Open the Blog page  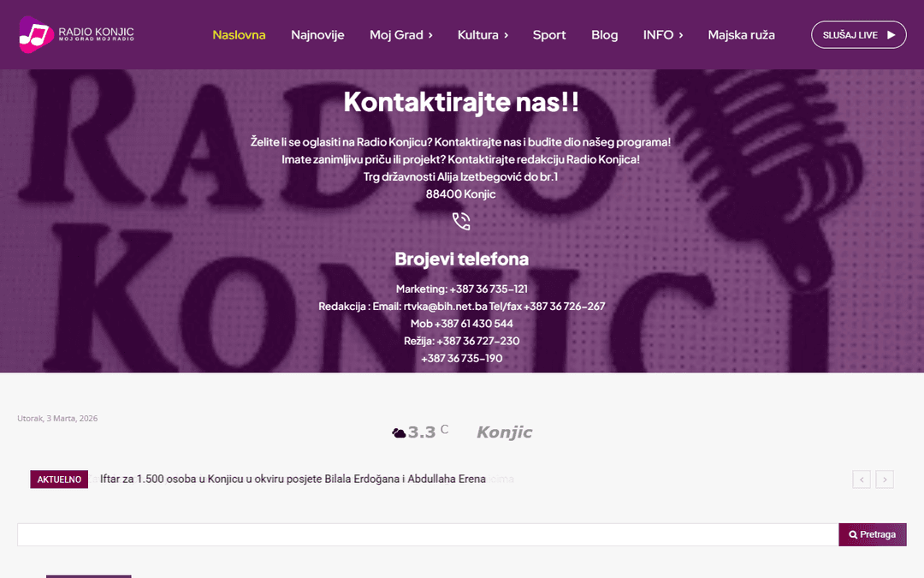(605, 35)
